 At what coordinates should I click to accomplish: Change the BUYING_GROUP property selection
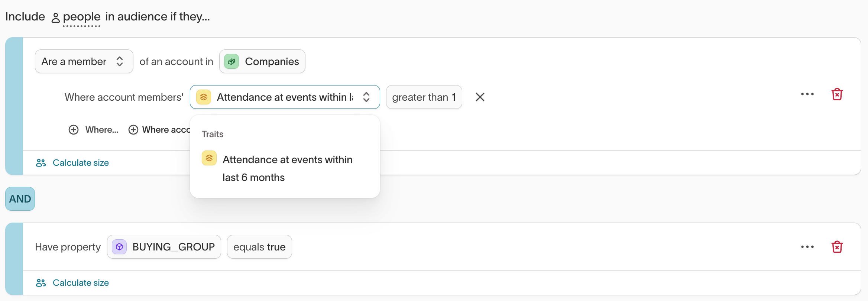pyautogui.click(x=164, y=247)
